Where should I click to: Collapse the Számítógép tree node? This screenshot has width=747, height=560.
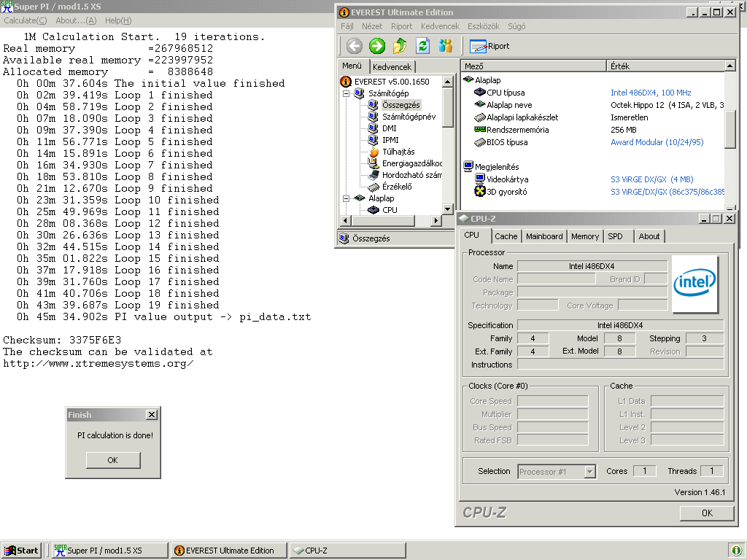tap(347, 93)
